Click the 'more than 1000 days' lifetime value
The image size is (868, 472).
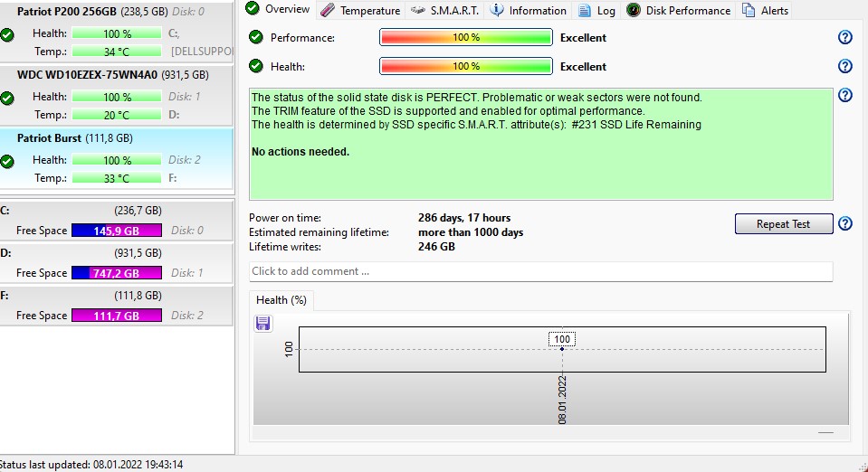471,231
